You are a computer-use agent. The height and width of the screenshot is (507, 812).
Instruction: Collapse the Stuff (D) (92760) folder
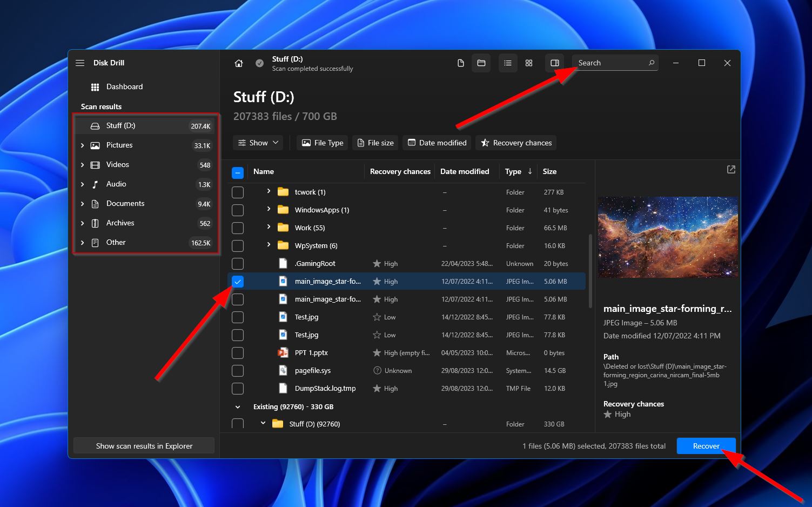tap(263, 423)
